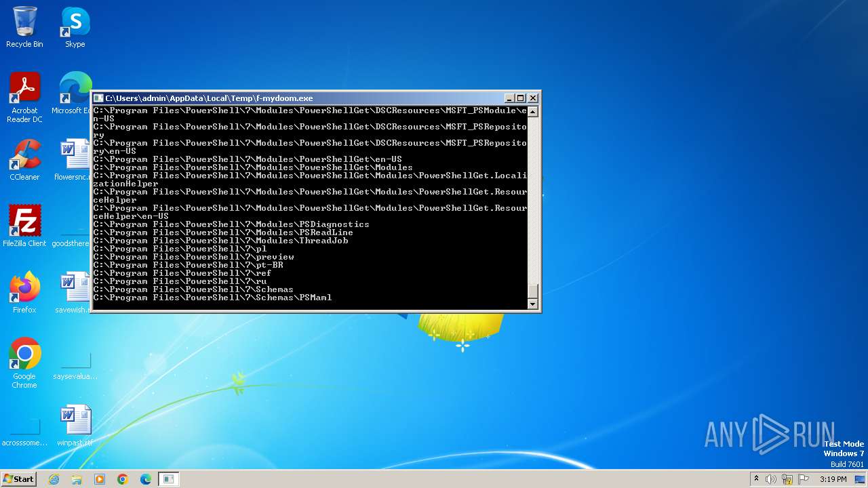The image size is (868, 488).
Task: Click the line ending in PowerShellGet\Modules
Action: pyautogui.click(x=253, y=167)
